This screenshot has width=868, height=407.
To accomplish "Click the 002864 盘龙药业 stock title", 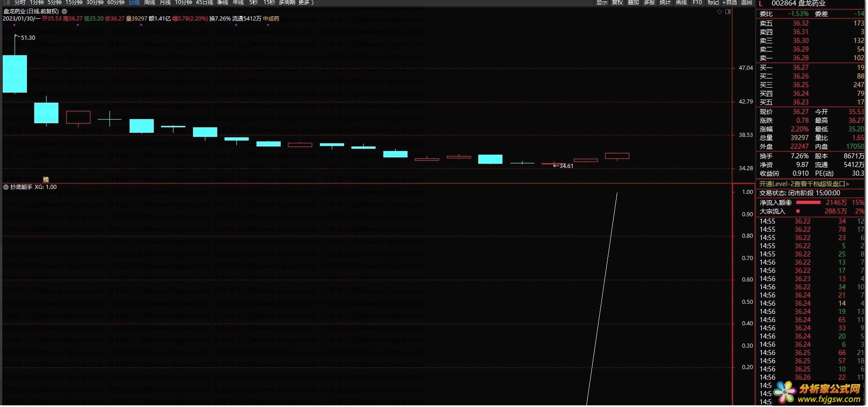I will (799, 4).
